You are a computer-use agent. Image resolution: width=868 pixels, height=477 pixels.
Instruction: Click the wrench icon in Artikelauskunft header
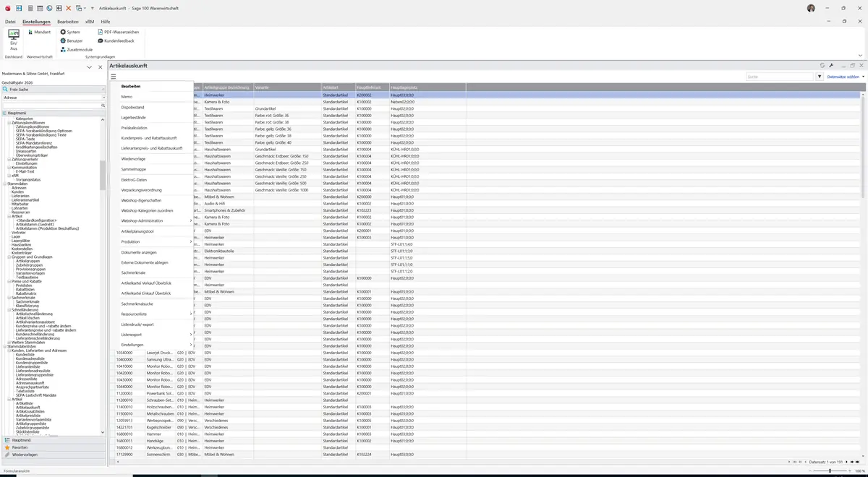pos(831,66)
